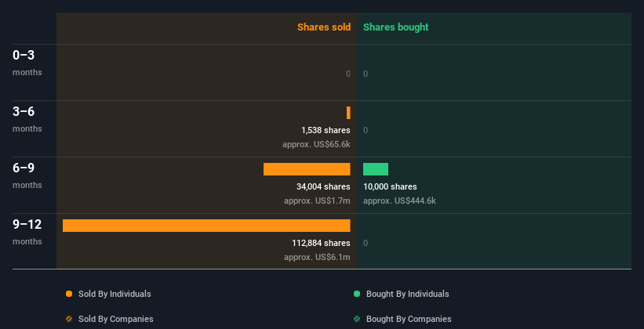Viewport: 644px width, 329px height.
Task: Click the orange Sold By Individuals legend dot
Action: pyautogui.click(x=69, y=294)
